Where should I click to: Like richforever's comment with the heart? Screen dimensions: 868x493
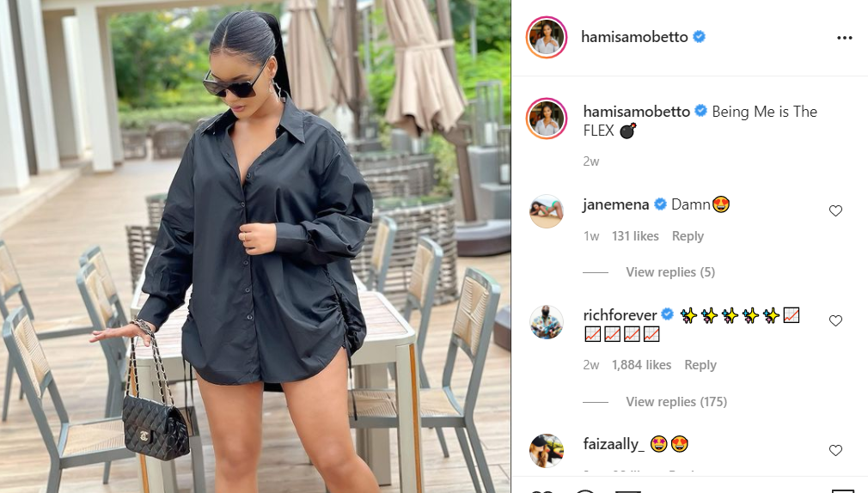click(835, 320)
